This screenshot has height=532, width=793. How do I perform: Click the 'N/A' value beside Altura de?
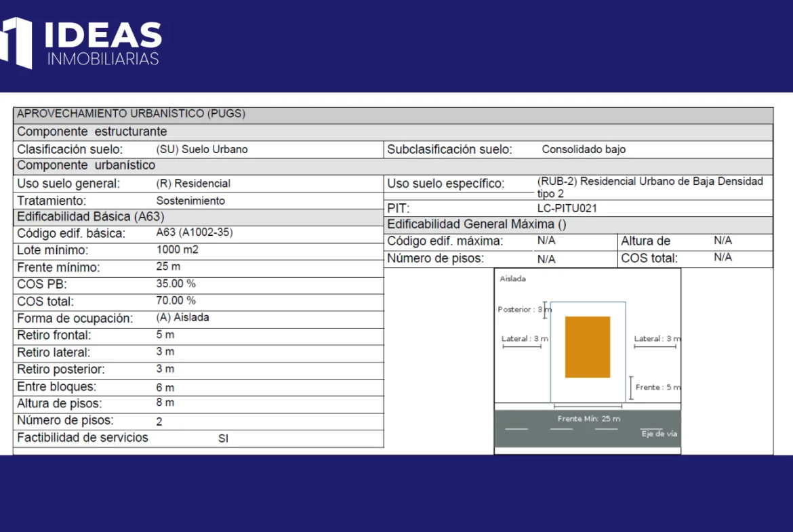(723, 240)
